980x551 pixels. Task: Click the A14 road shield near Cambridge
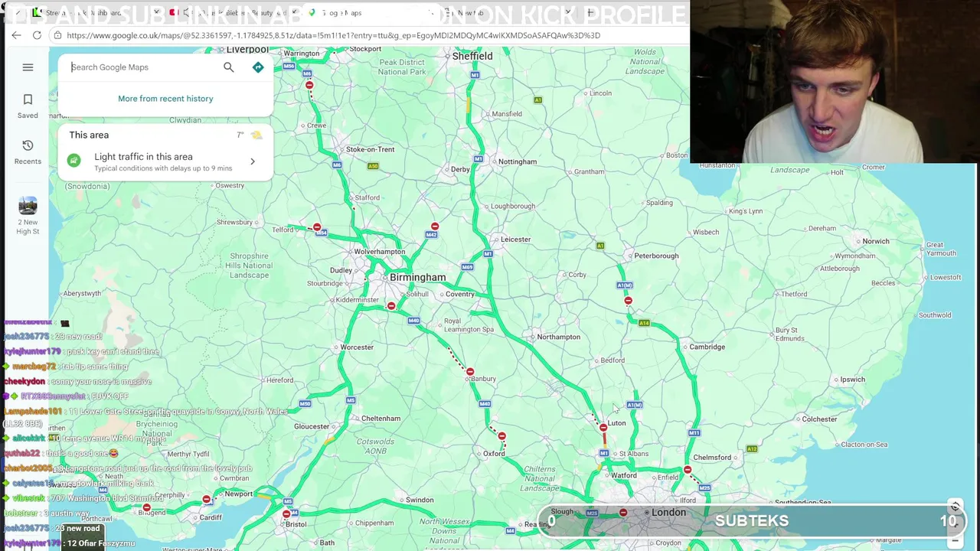[x=644, y=323]
